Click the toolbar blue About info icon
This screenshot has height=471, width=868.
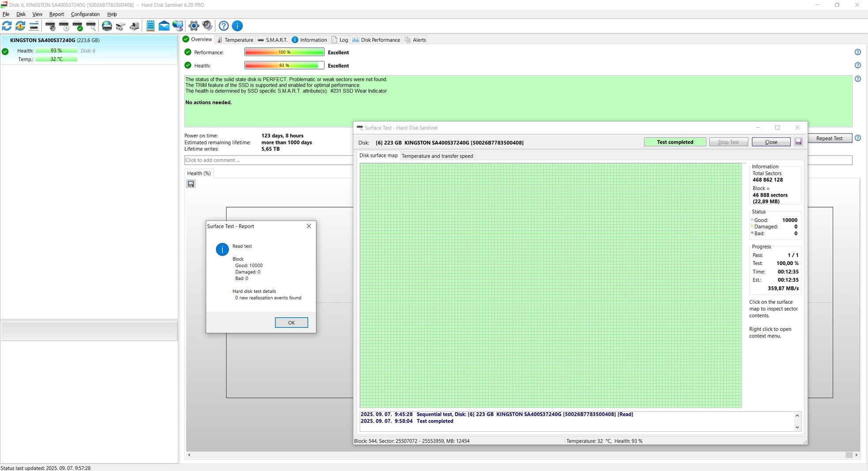237,26
